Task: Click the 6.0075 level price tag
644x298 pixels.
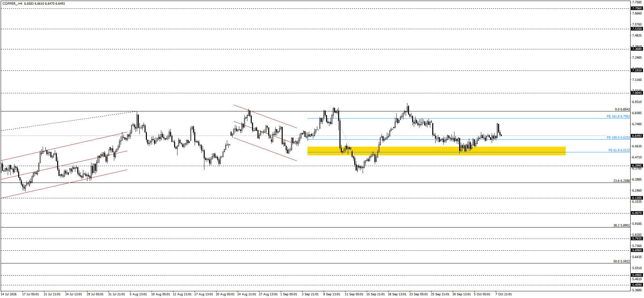Action: (637, 213)
